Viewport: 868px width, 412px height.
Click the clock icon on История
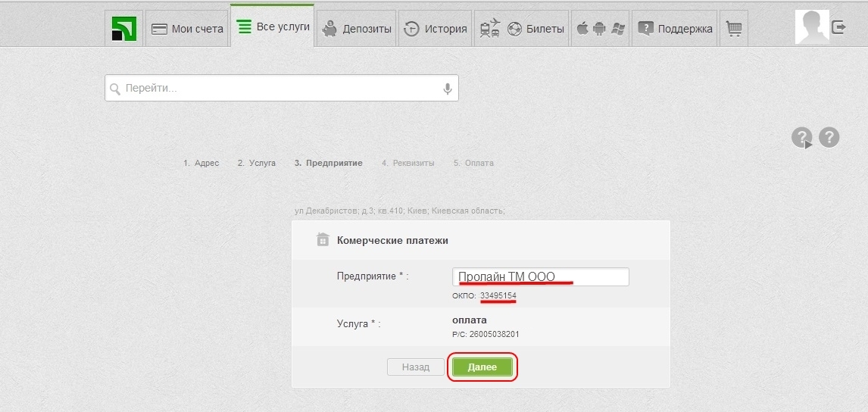coord(411,29)
